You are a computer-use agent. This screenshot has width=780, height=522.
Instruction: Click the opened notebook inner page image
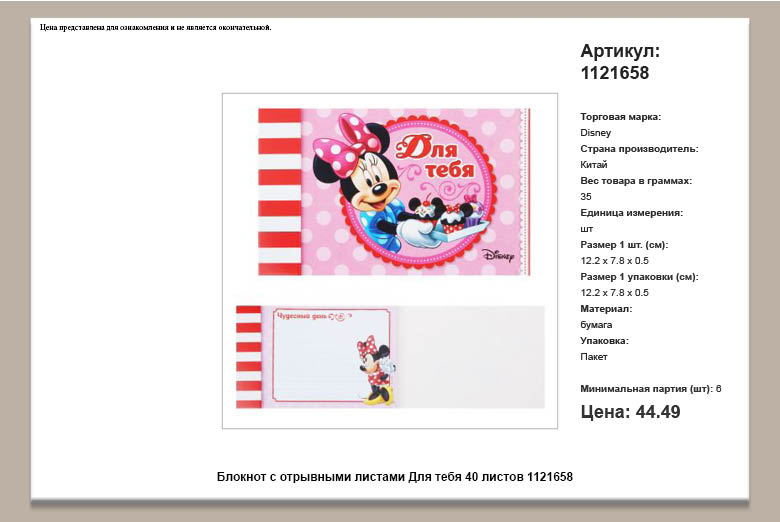pos(390,357)
